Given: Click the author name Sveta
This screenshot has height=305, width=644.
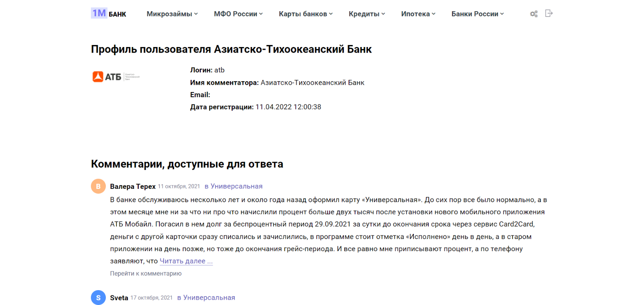Looking at the screenshot, I should pyautogui.click(x=119, y=298).
